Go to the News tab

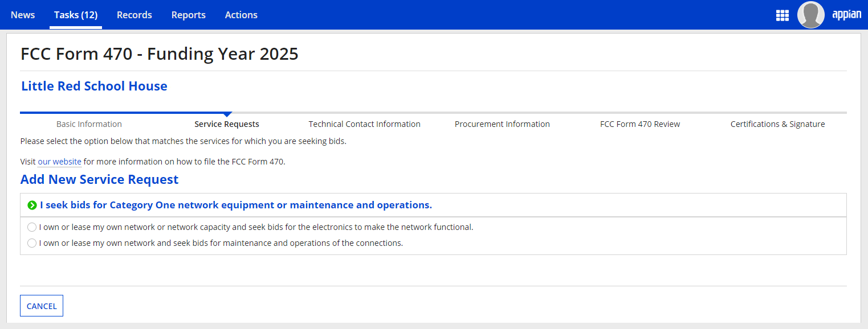23,15
